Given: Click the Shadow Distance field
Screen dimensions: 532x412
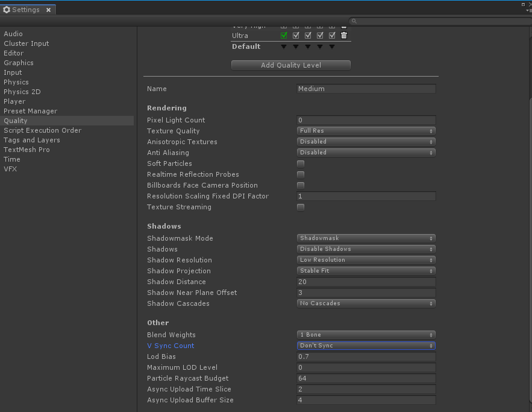Looking at the screenshot, I should click(366, 282).
